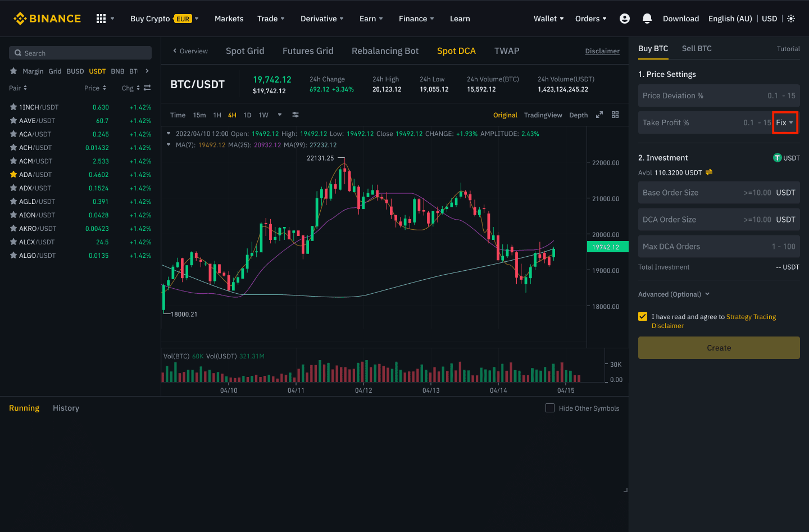This screenshot has width=809, height=532.
Task: Switch to the Rebalancing Bot tab
Action: coord(385,51)
